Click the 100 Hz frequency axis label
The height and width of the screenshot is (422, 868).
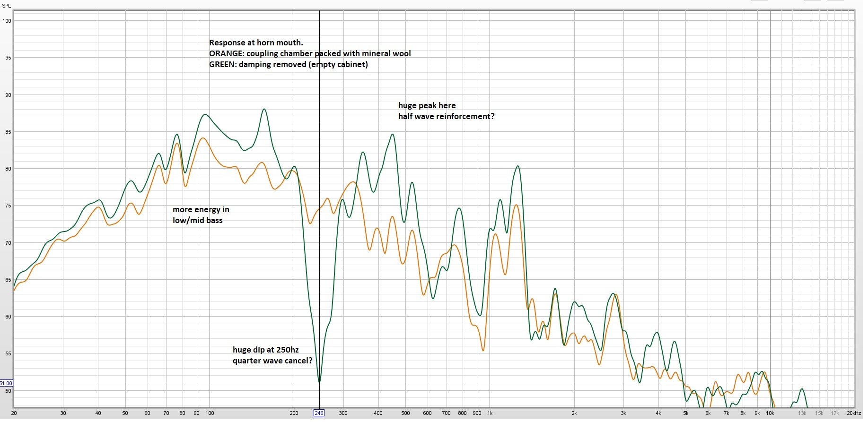[x=210, y=413]
